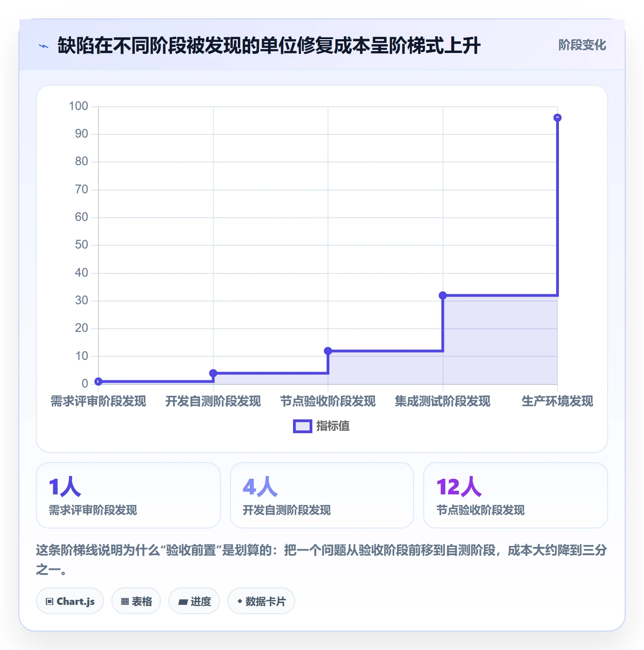Select the 进度 tag chip
The width and height of the screenshot is (644, 650).
(x=194, y=601)
